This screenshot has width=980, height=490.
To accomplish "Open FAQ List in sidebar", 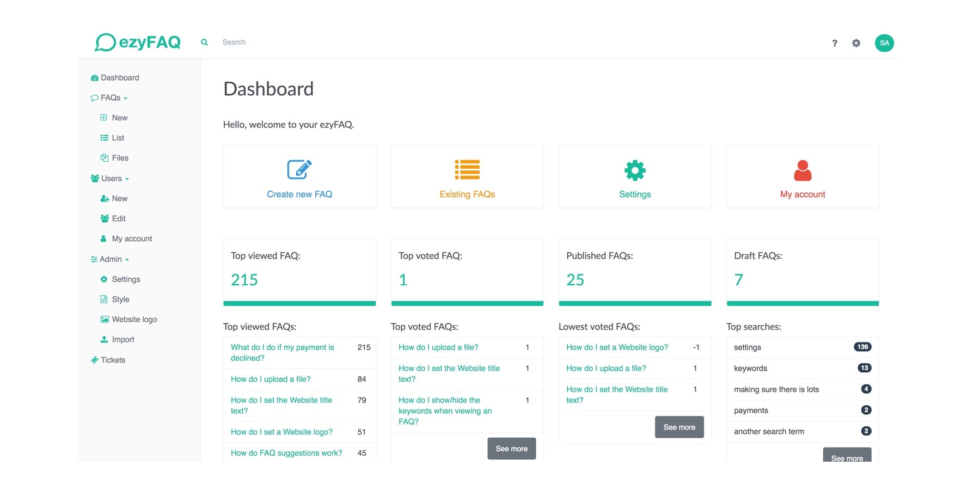I will (112, 138).
